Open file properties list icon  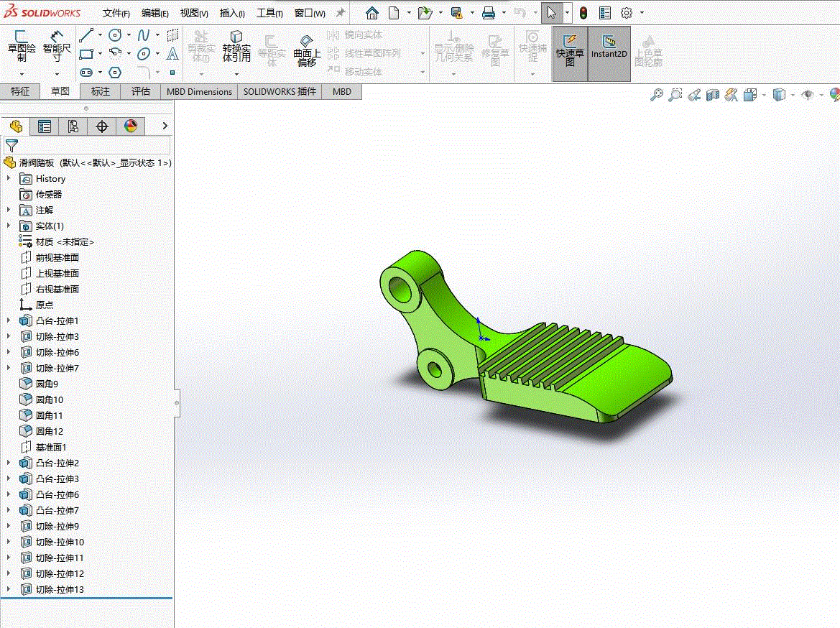[x=605, y=13]
